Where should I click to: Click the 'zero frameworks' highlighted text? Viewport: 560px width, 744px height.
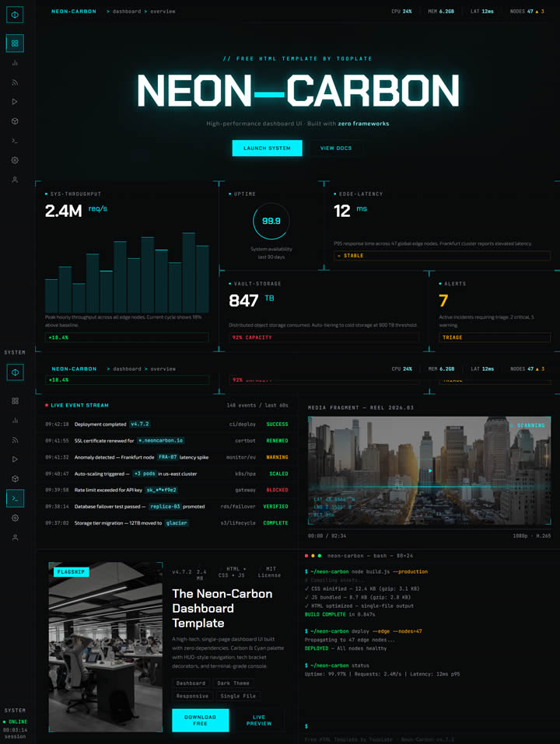[363, 124]
